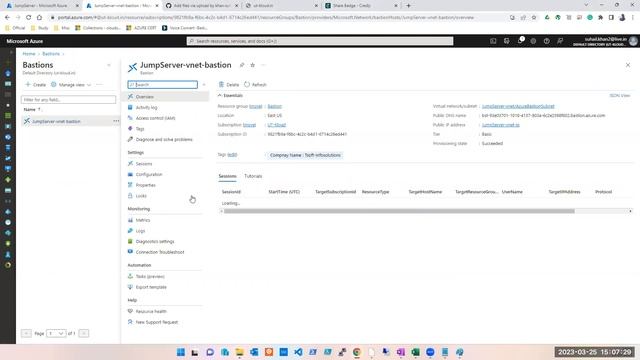This screenshot has width=640, height=360.
Task: Focus the Filter for any field box
Action: 68,100
